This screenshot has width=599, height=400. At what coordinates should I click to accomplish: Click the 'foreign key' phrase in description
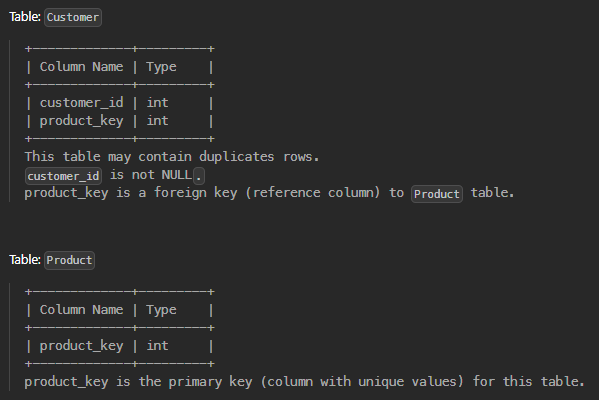coord(195,193)
